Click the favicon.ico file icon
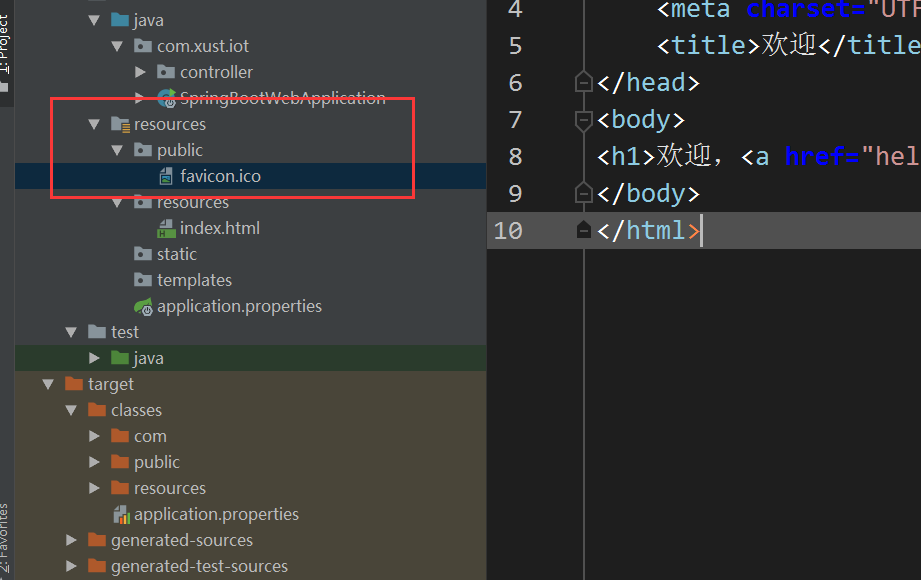The height and width of the screenshot is (580, 921). tap(166, 176)
